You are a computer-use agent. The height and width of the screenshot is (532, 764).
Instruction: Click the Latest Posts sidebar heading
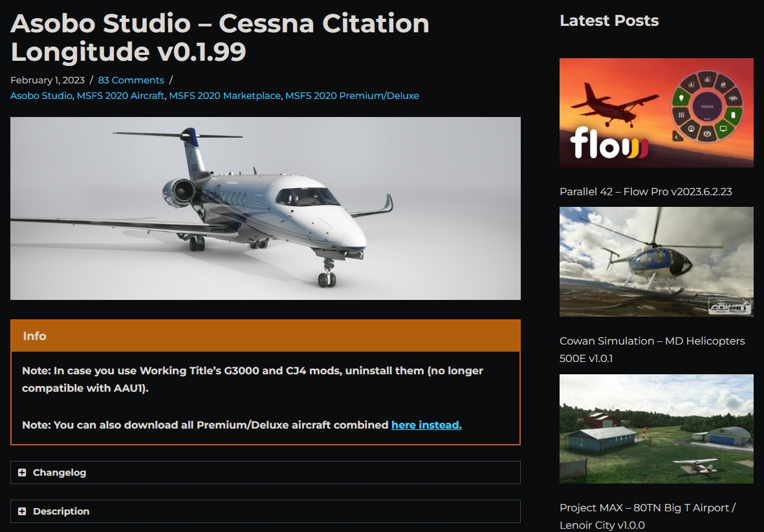coord(609,21)
